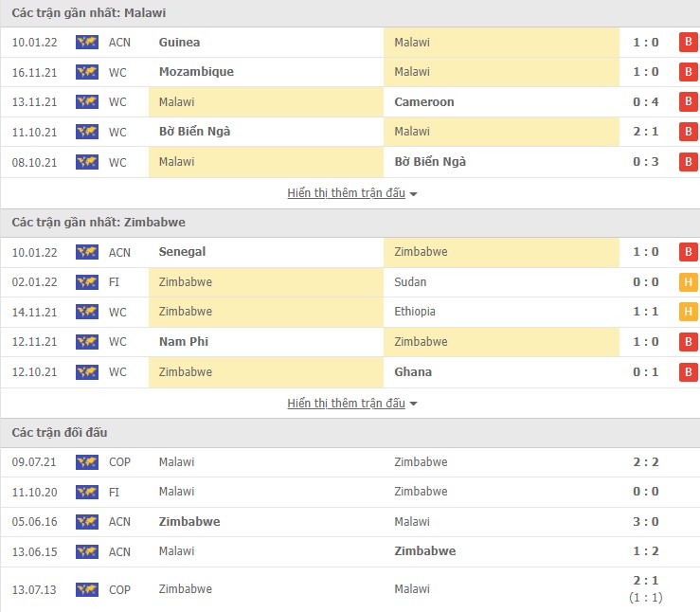Click the orange H badge for Zimbabwe–Ethiopia

[687, 312]
